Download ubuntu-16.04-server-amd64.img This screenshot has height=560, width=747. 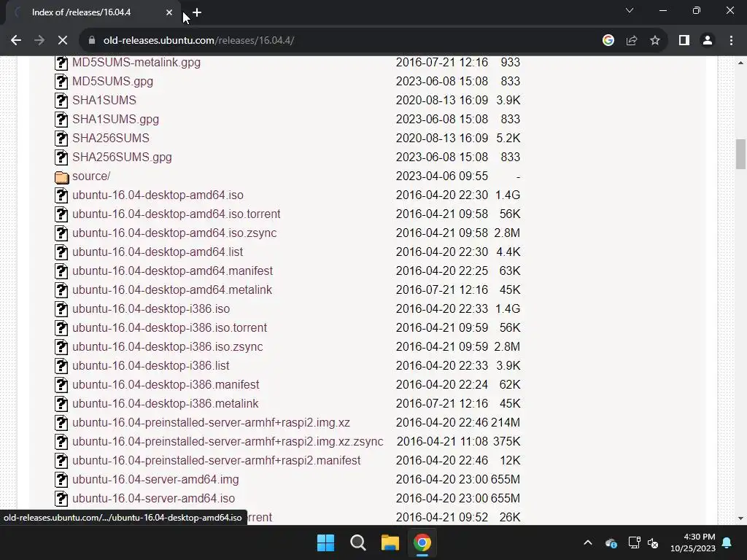pyautogui.click(x=156, y=480)
